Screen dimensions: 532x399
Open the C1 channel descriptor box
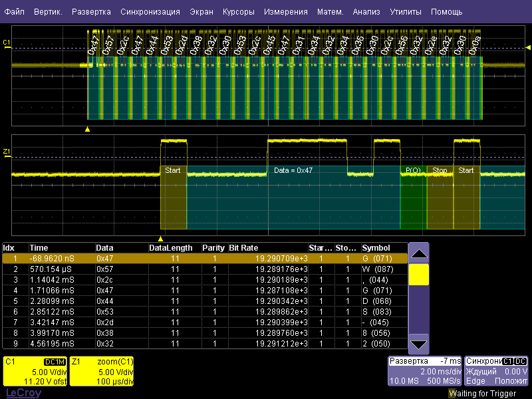point(35,372)
